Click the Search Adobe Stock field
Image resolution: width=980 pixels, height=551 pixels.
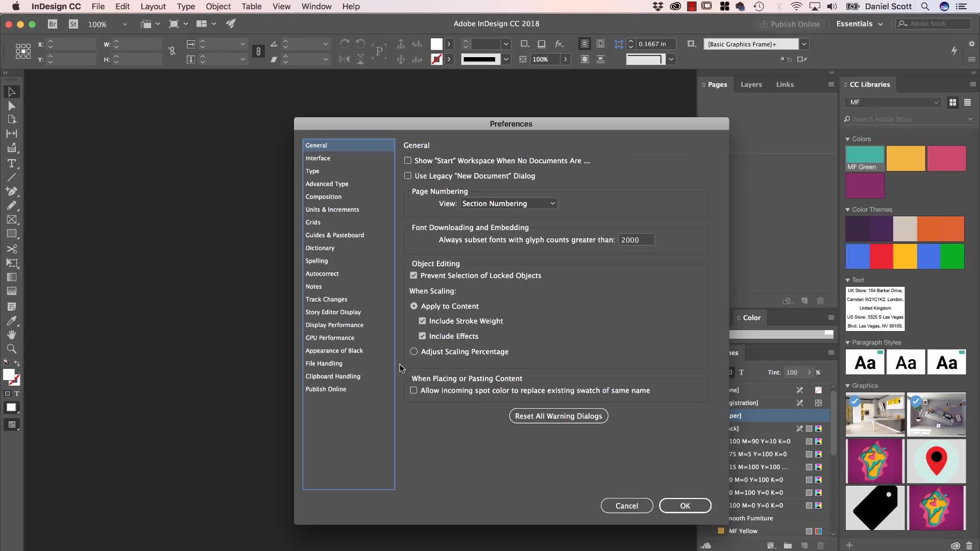coord(909,119)
